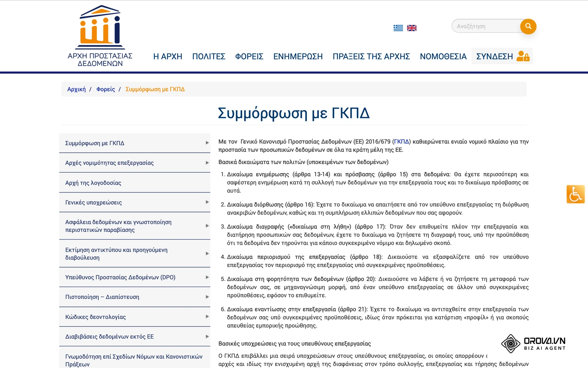This screenshot has height=368, width=588.
Task: Expand arrow for Ασφάλεια δεδομένων και γνωστοποίηση
Action: (207, 226)
